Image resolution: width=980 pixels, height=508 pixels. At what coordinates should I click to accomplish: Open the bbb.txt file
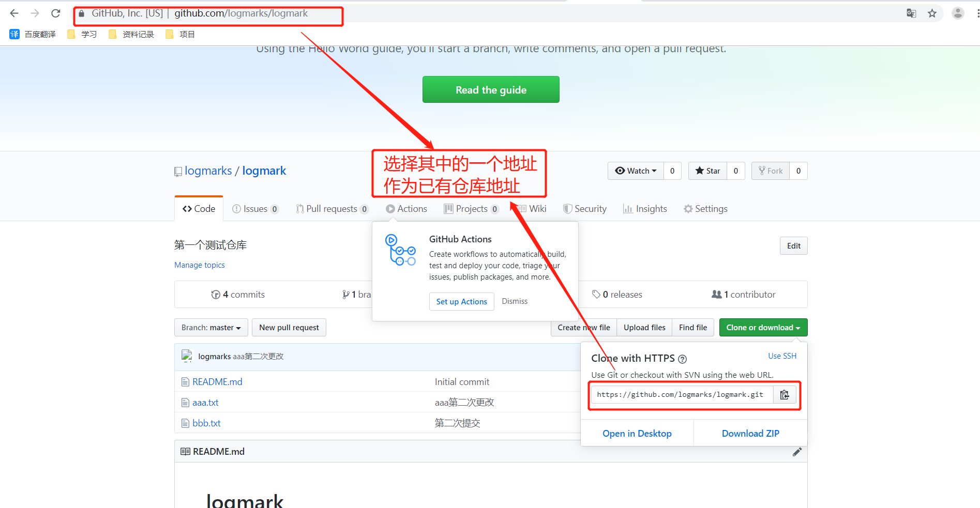pos(206,423)
